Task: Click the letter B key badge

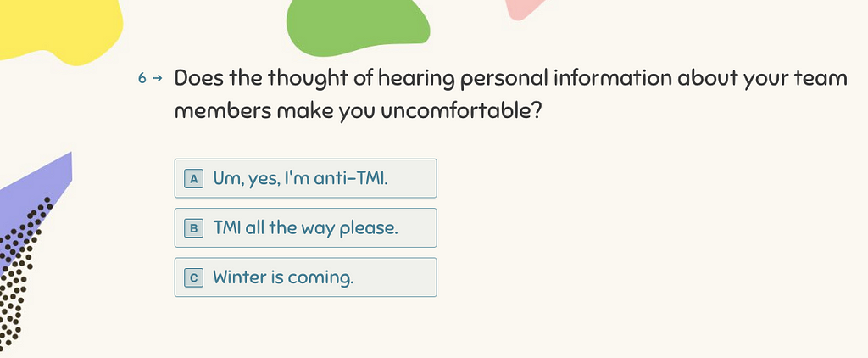Action: [194, 227]
